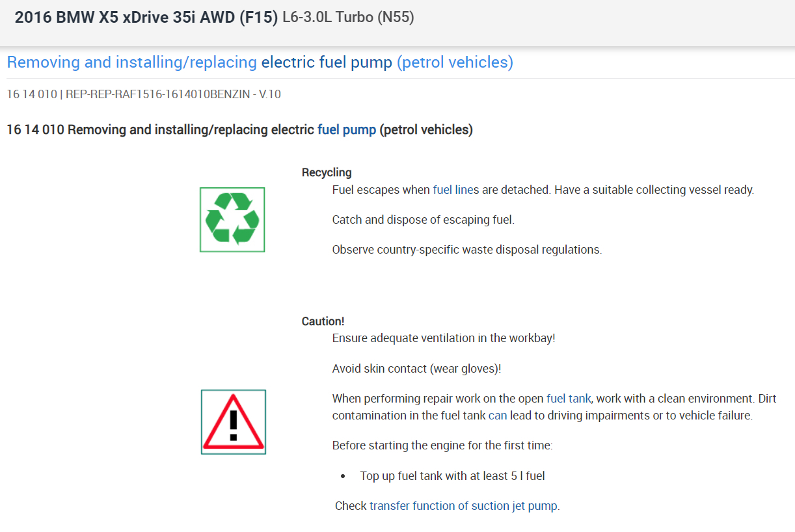Click the '2016 BMW X5 xDrive 35i AWD' vehicle title
Viewport: 795px width, 532px height.
(146, 18)
